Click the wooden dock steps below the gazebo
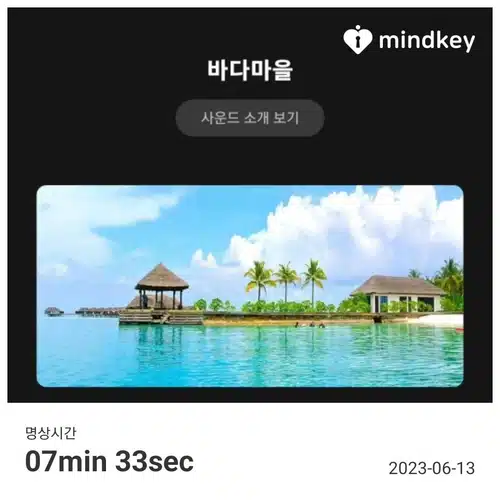This screenshot has height=500, width=500. coord(161,317)
